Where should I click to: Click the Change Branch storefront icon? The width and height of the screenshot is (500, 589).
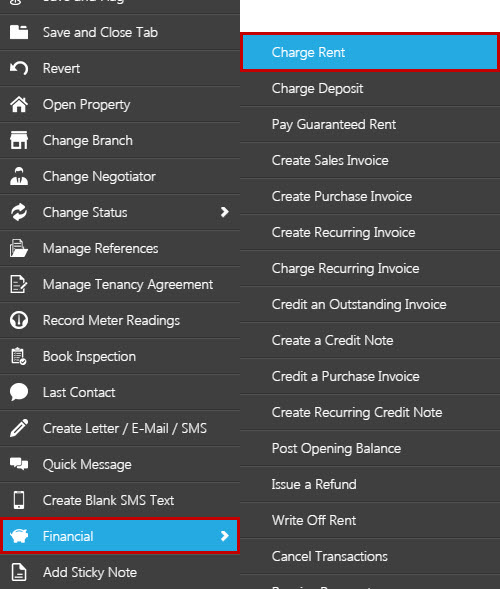click(x=19, y=140)
